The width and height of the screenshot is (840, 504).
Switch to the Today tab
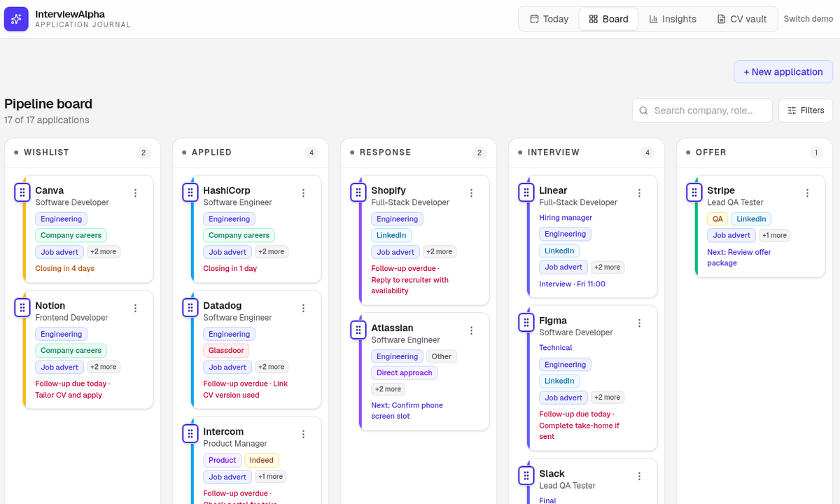[549, 19]
